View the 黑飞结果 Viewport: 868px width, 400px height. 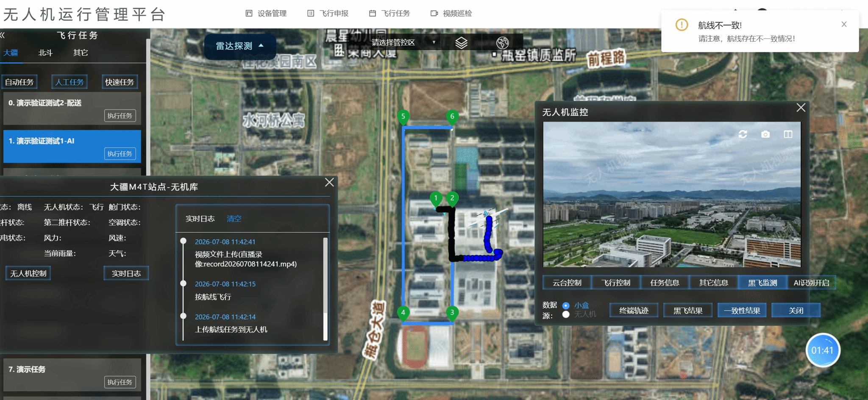pyautogui.click(x=688, y=311)
